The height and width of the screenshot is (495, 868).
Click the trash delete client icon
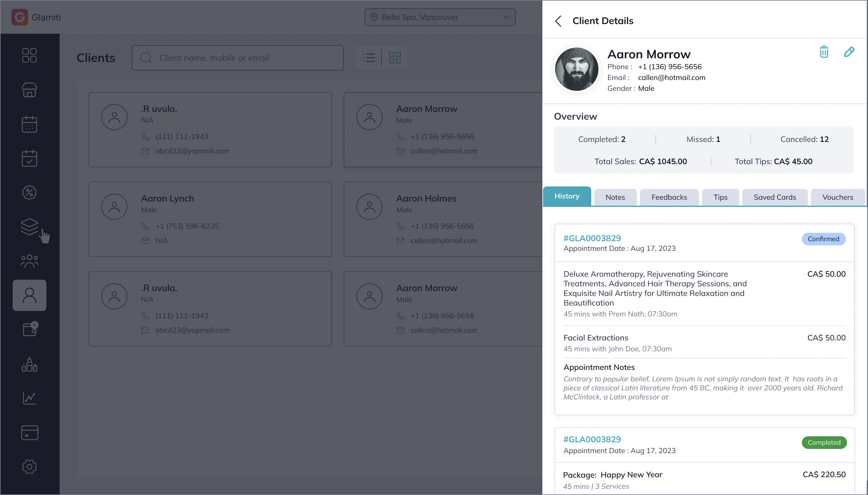tap(824, 52)
